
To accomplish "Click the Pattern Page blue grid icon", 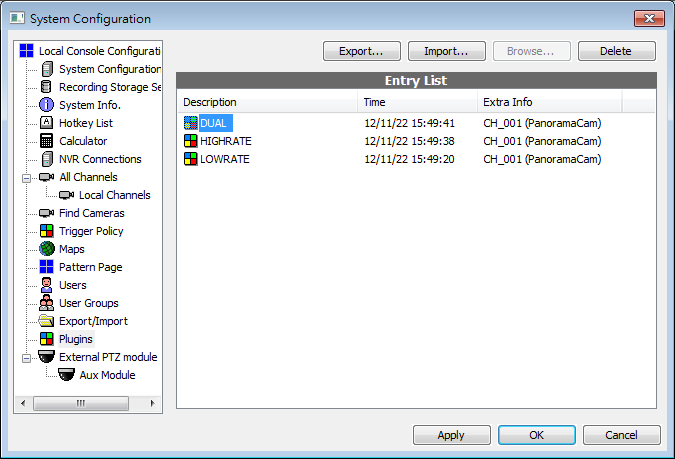I will pyautogui.click(x=46, y=267).
